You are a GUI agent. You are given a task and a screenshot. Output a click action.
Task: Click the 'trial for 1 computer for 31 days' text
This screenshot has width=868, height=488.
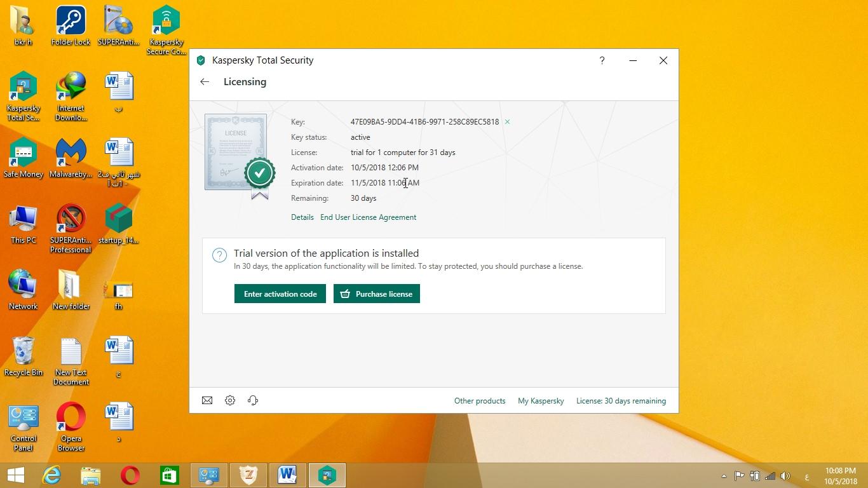pos(403,152)
